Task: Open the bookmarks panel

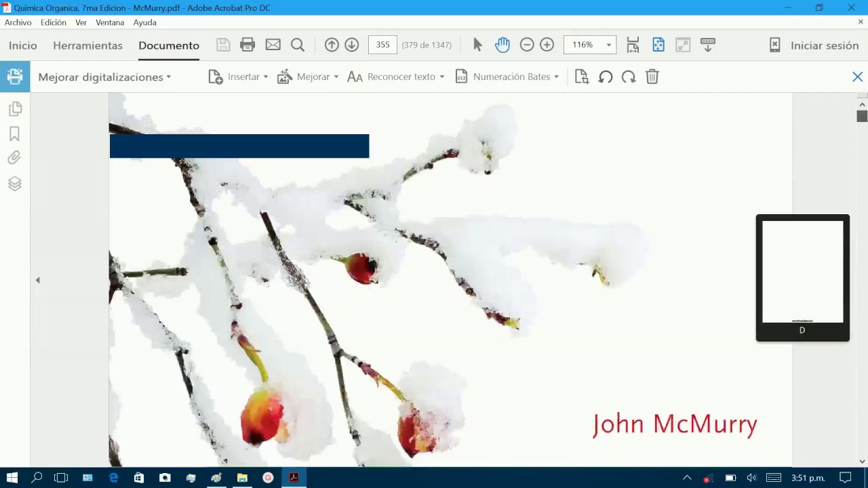Action: 15,134
